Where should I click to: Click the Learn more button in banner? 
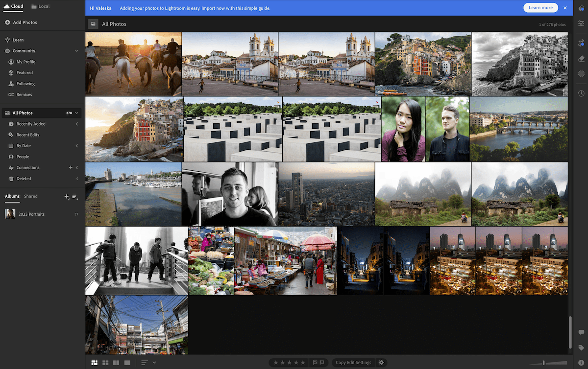540,7
